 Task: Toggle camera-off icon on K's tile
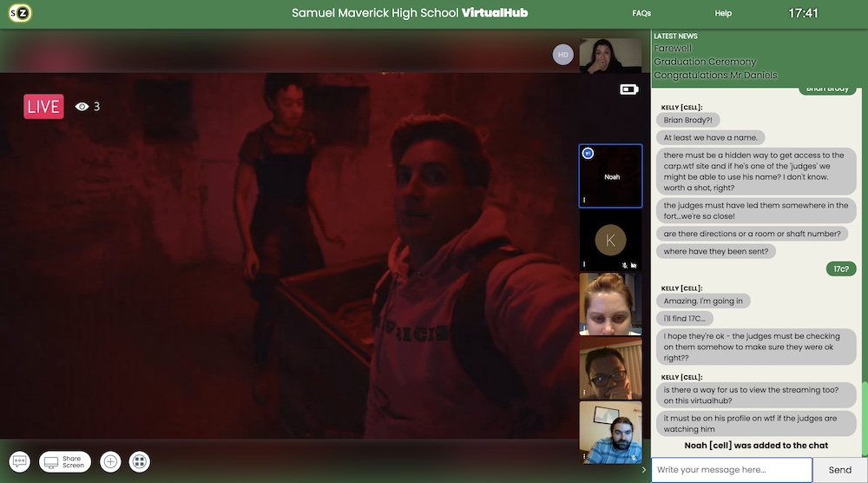[x=635, y=264]
